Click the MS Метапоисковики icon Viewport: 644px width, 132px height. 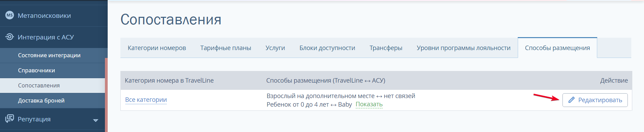(10, 15)
